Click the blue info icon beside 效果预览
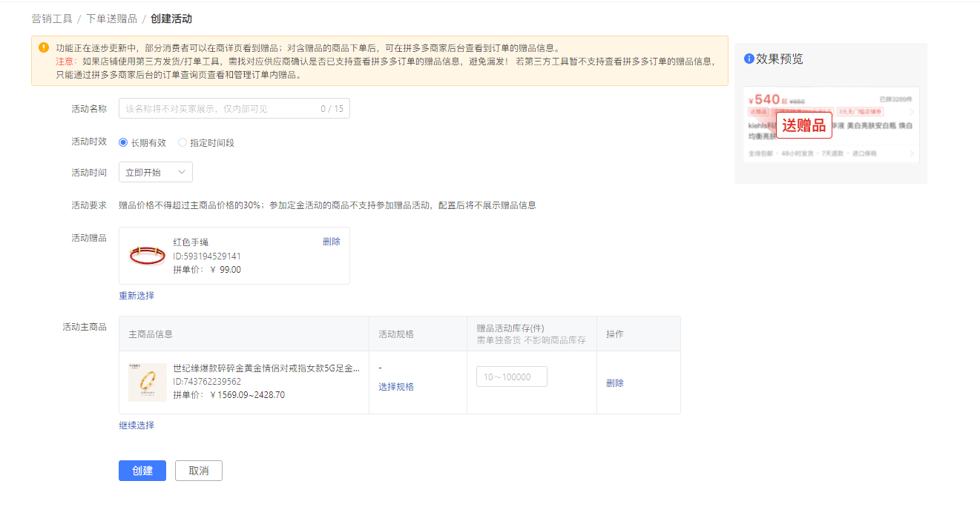The width and height of the screenshot is (980, 527). click(x=749, y=59)
